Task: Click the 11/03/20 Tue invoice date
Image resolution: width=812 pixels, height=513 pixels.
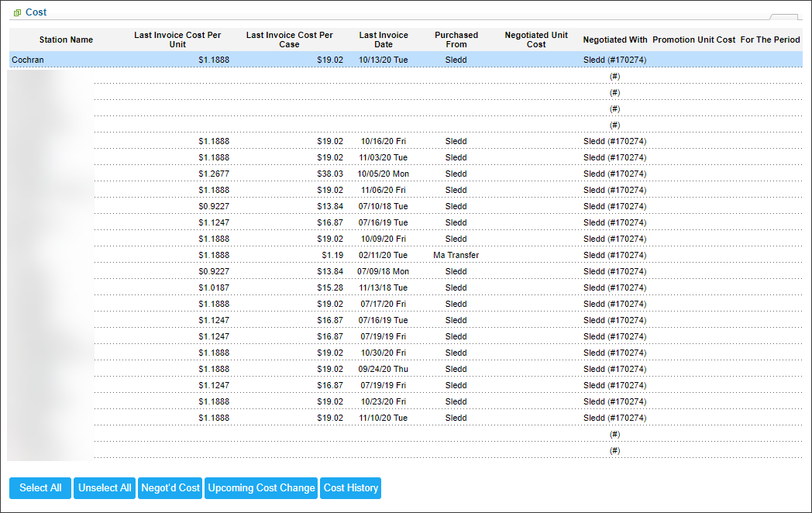Action: [x=384, y=157]
